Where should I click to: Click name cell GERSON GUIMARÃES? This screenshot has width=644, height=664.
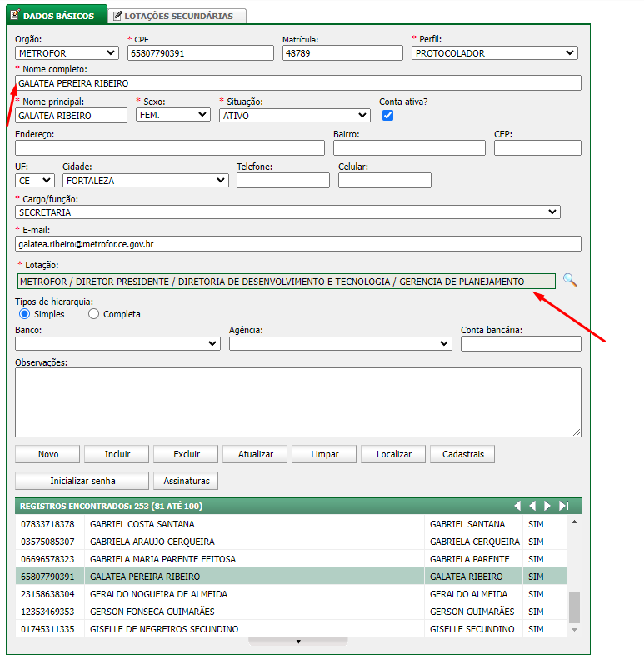click(x=472, y=612)
